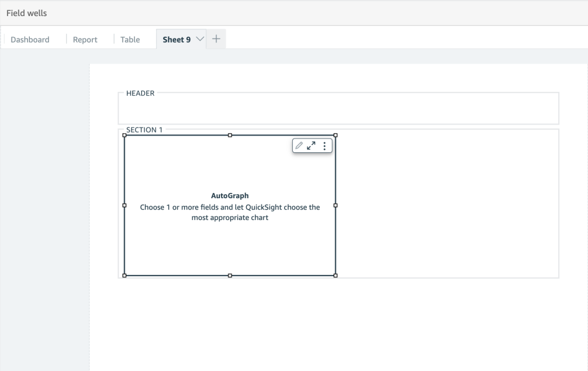Click the top-center resize handle of the visual

click(230, 135)
